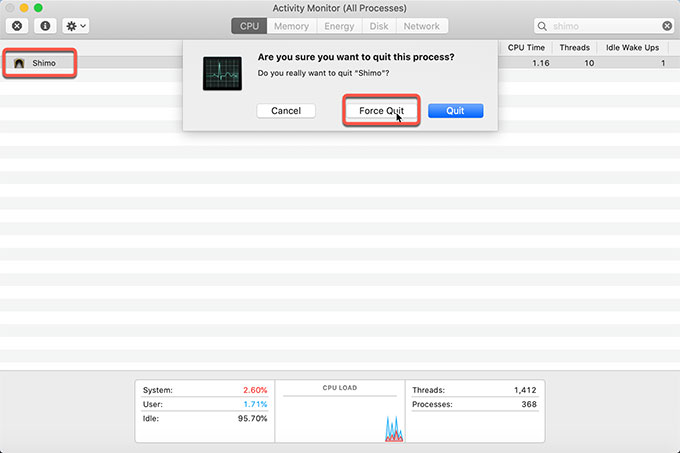Sort by Threads column header
The image size is (680, 453).
(574, 47)
